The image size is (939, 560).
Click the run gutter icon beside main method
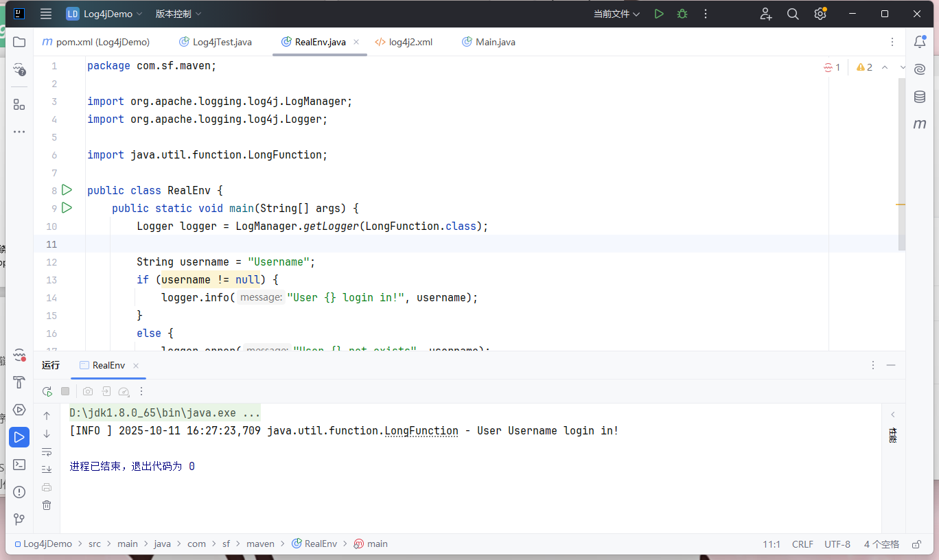click(67, 207)
